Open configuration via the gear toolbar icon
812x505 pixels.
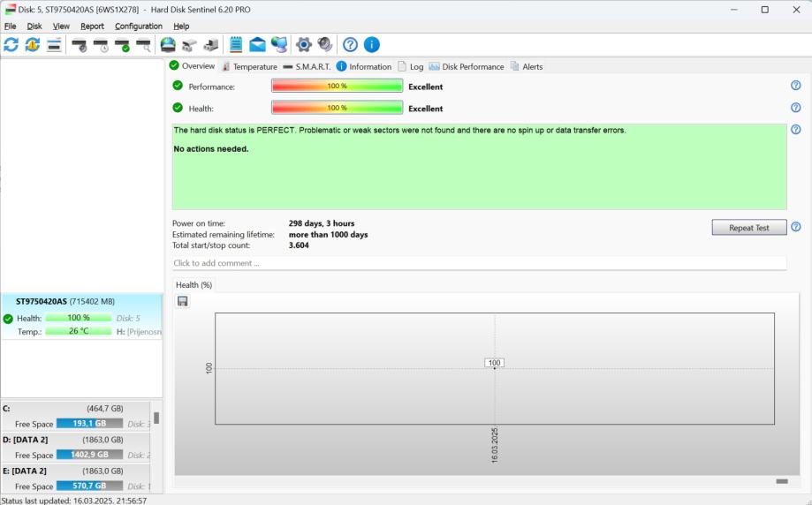(x=304, y=45)
